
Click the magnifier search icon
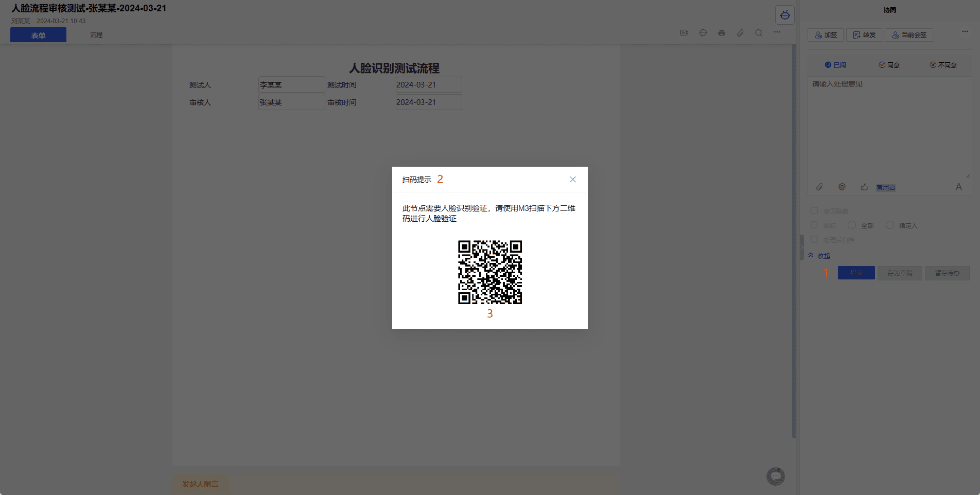point(759,33)
